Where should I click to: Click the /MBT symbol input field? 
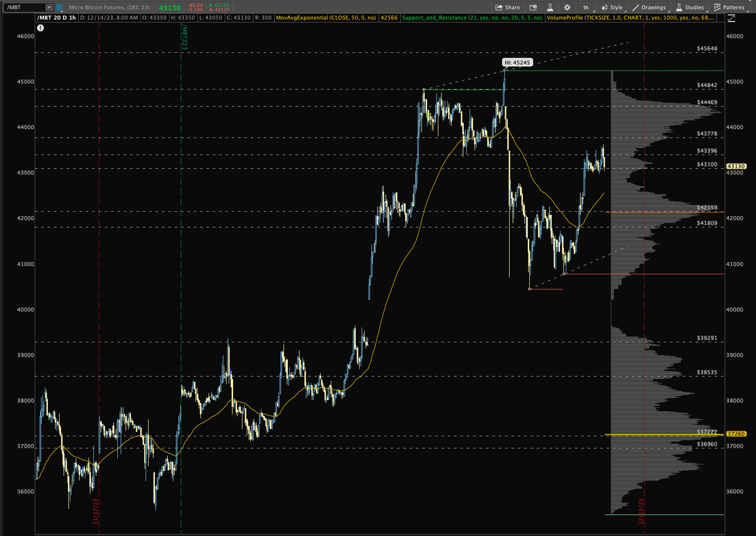[25, 7]
